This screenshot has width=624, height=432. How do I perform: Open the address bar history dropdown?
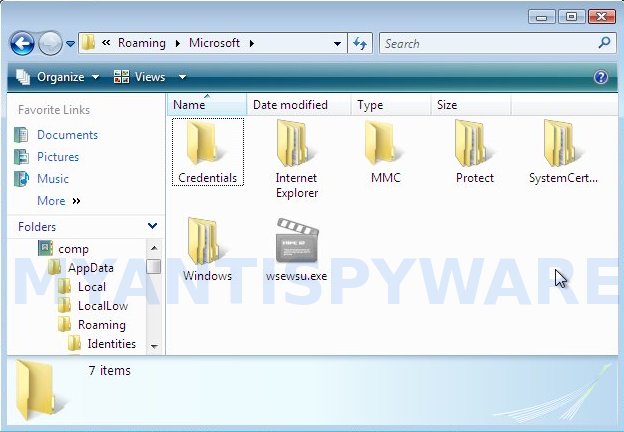pyautogui.click(x=337, y=43)
